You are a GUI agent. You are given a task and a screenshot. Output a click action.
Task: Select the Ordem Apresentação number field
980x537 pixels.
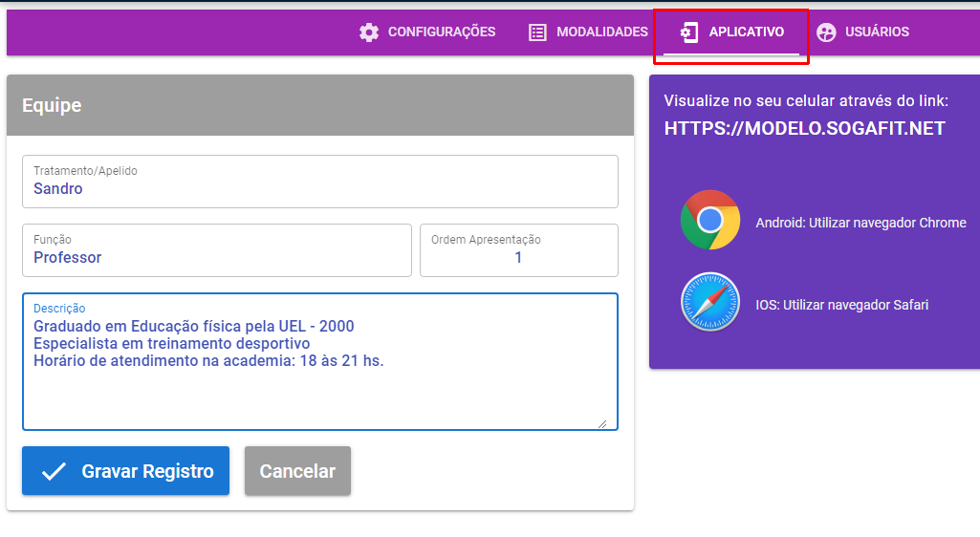[518, 257]
